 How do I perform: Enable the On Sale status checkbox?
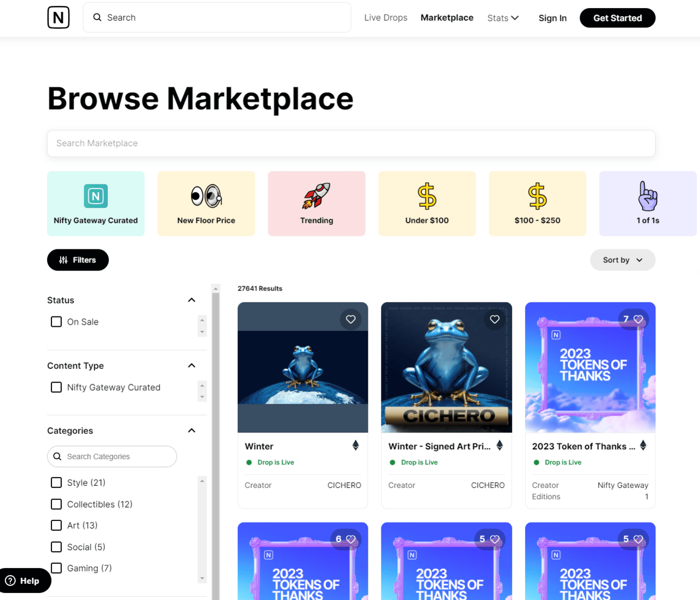56,322
